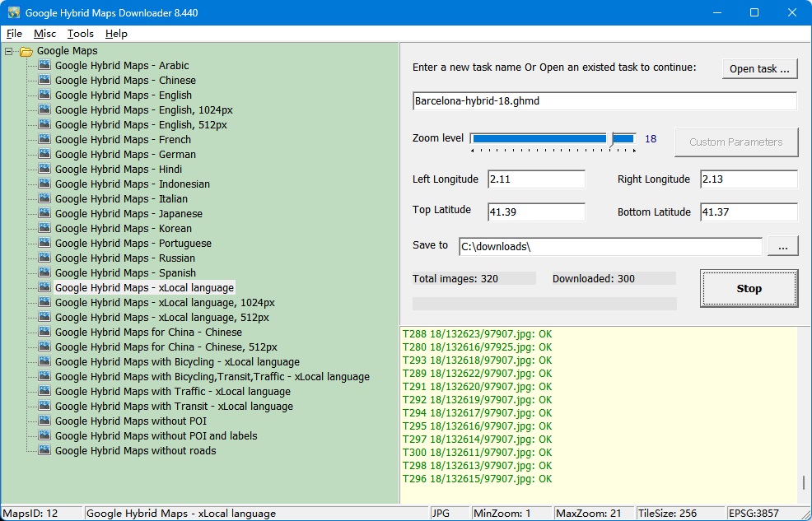Click the map icon beside Google Hybrid Maps - Portuguese
The height and width of the screenshot is (521, 812).
click(x=44, y=243)
